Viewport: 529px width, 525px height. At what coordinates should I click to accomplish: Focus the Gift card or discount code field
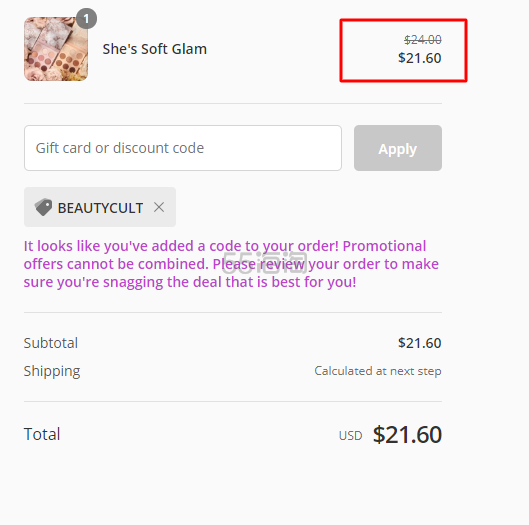coord(183,148)
